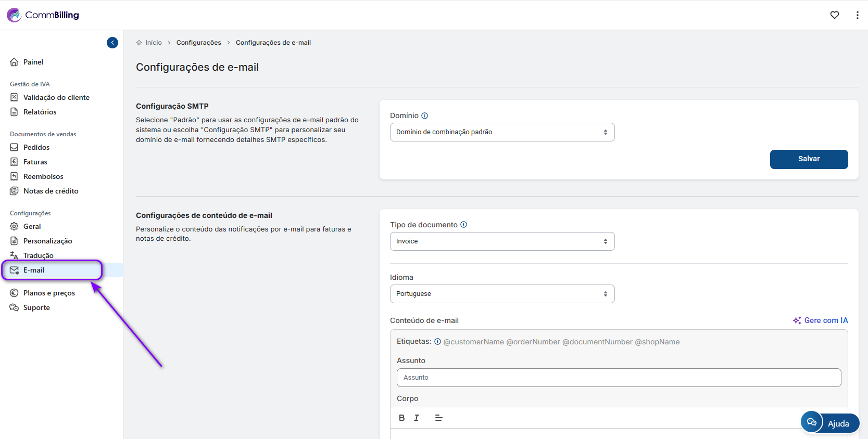Click into the Assunto input field
The height and width of the screenshot is (439, 868).
pos(619,378)
